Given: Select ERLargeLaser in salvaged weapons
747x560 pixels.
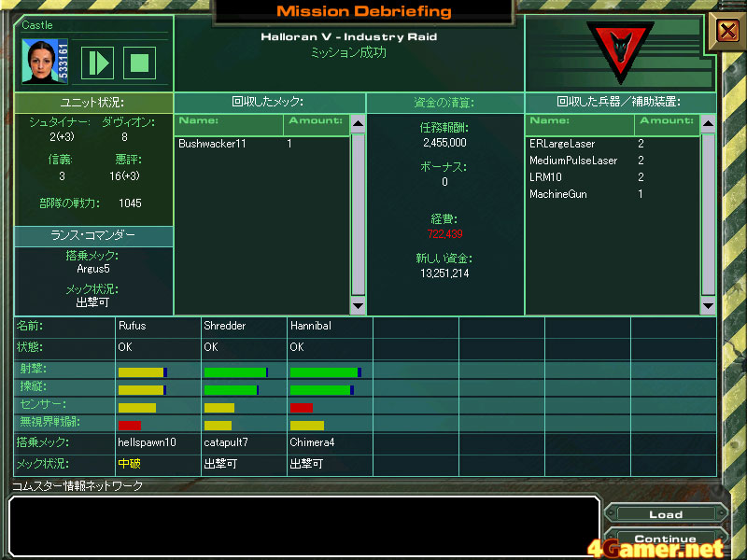Looking at the screenshot, I should pos(613,144).
